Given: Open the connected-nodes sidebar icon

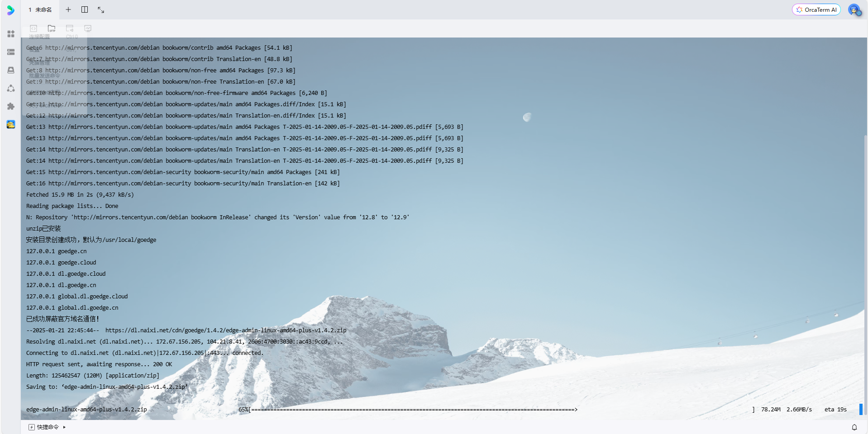Looking at the screenshot, I should (x=11, y=88).
